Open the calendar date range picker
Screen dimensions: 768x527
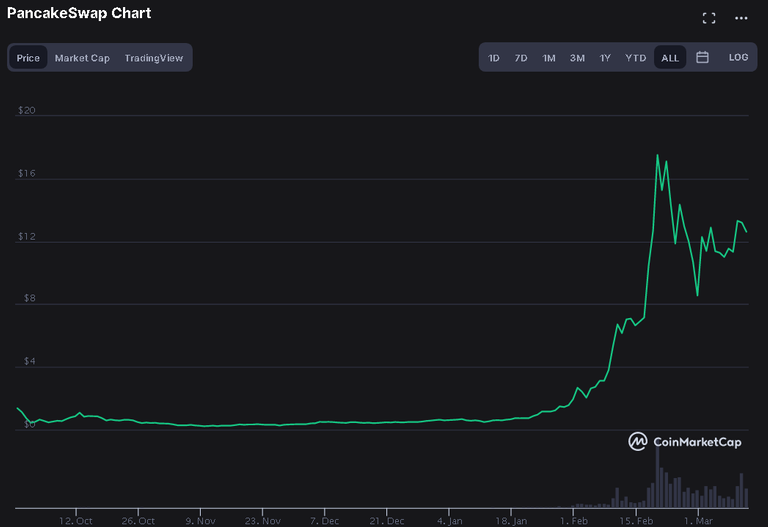[702, 57]
